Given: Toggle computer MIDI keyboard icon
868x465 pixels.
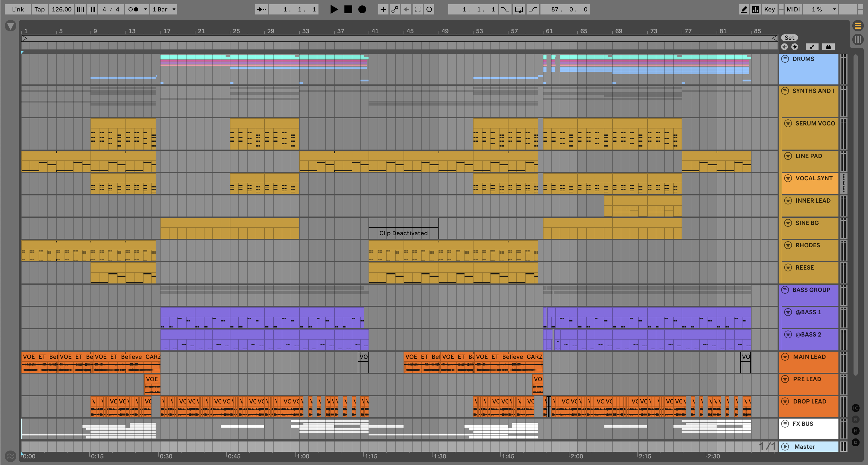Looking at the screenshot, I should [x=756, y=9].
